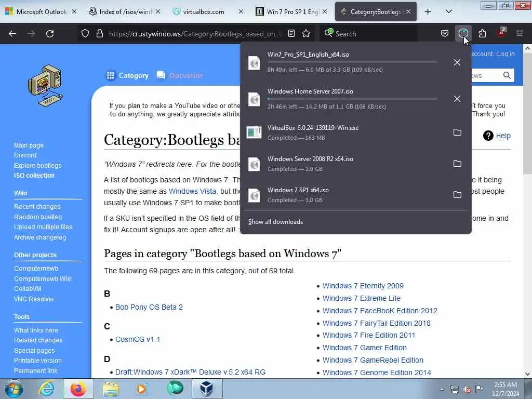Screen dimensions: 532x399
Task: Open the taskbar clock showing 2:55 AM
Action: (506, 389)
